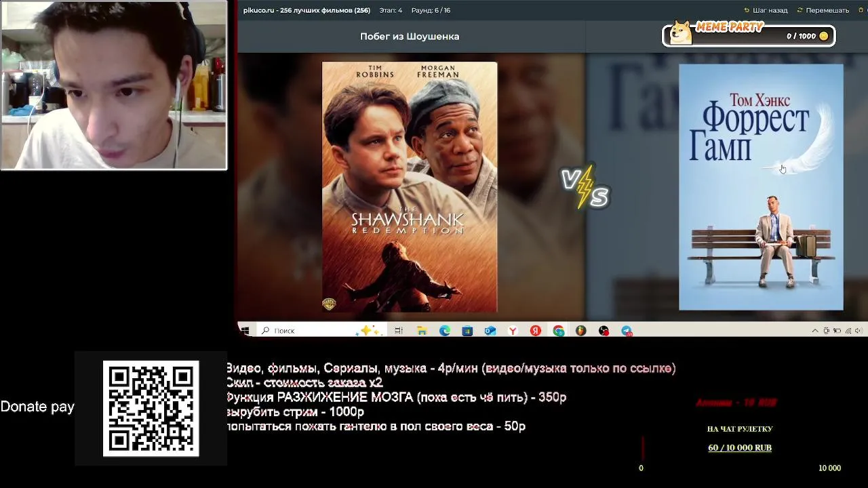The image size is (868, 488).
Task: Click the Doge mascot icon
Action: [x=681, y=33]
